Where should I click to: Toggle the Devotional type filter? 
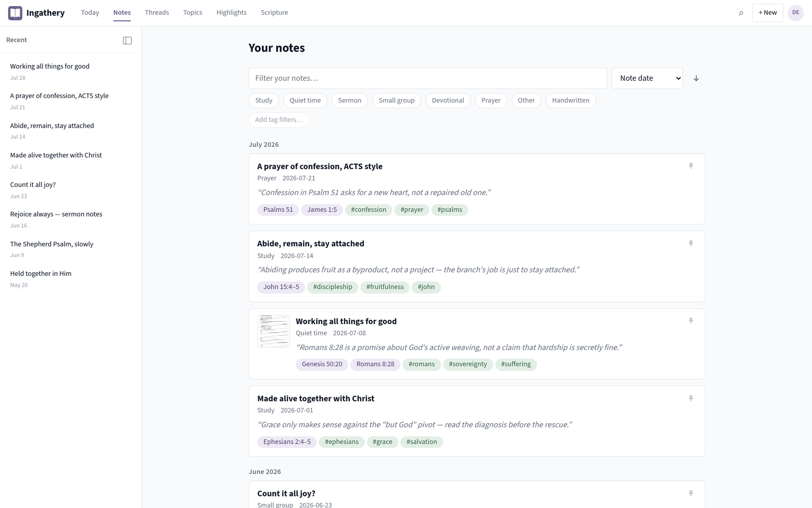click(x=448, y=101)
